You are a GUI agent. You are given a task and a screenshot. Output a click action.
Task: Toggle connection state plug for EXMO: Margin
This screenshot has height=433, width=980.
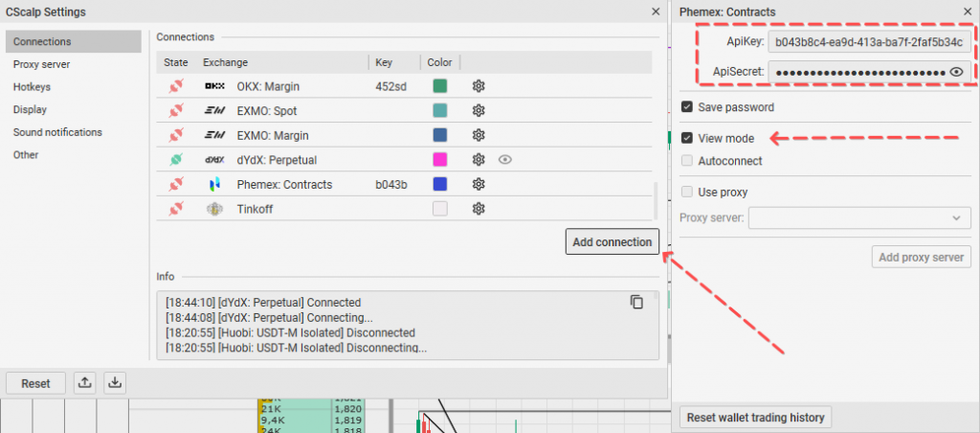(176, 135)
